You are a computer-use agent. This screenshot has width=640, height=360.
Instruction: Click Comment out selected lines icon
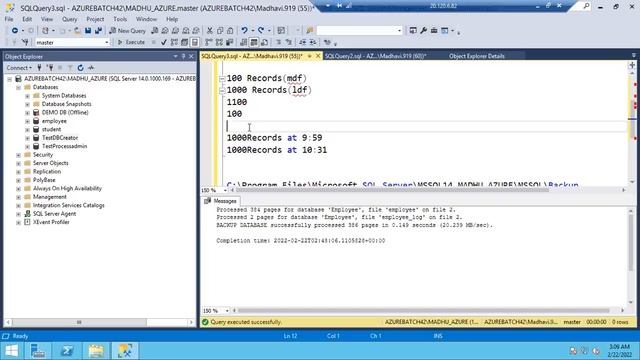pos(278,42)
